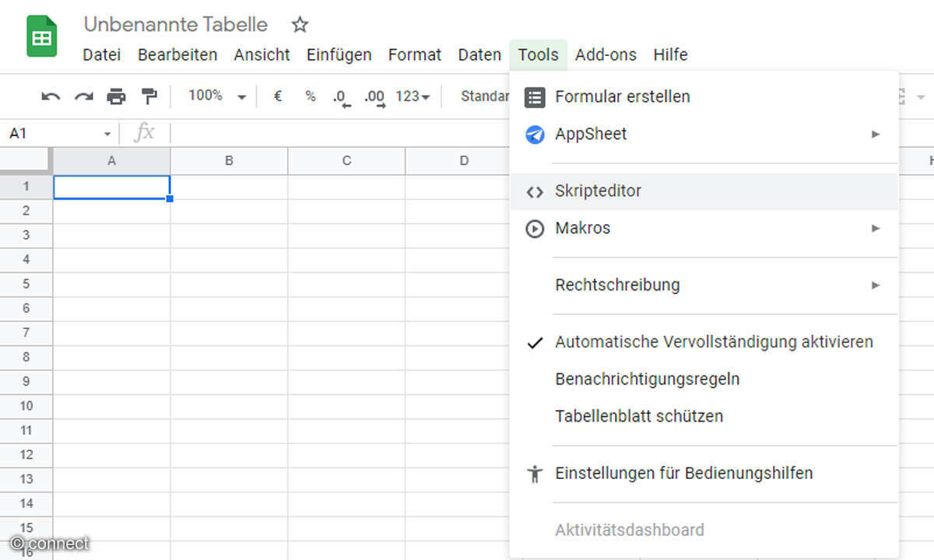Open the 123 number format dropdown

(x=413, y=96)
